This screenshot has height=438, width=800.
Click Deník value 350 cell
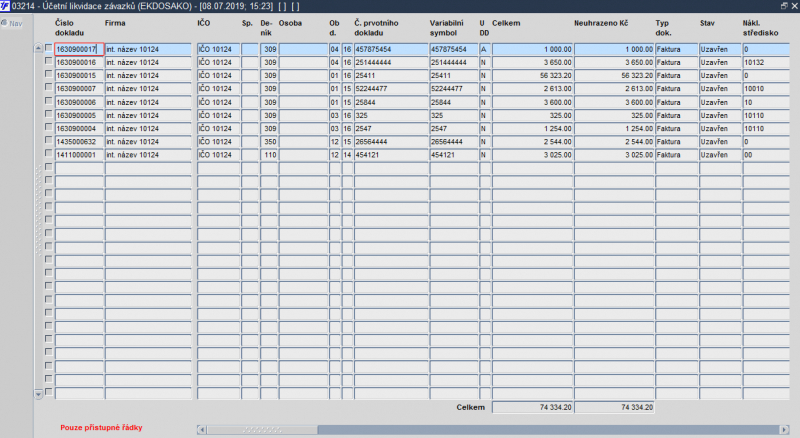click(x=269, y=142)
